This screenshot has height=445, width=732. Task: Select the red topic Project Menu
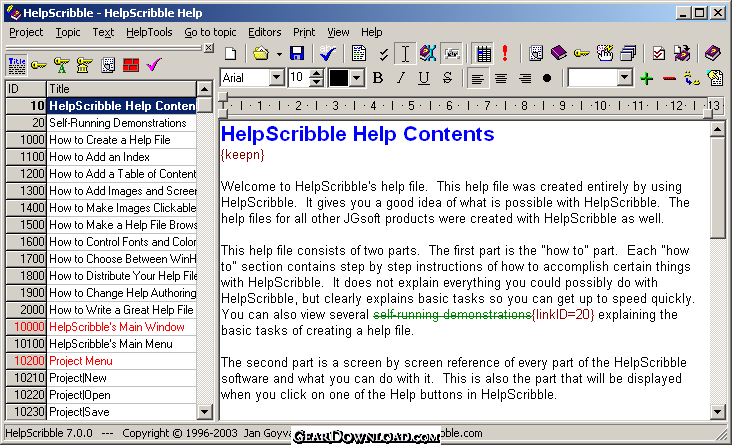coord(101,361)
